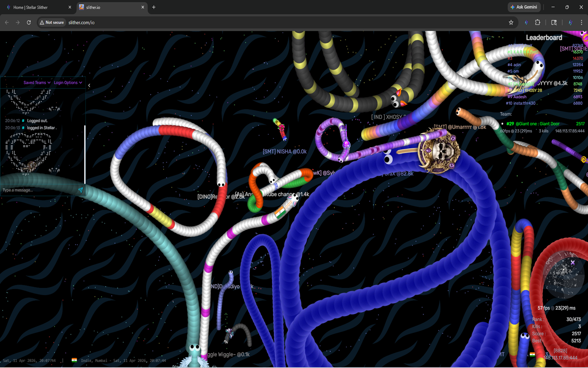Select the slither.com/io address bar URL

tap(81, 23)
